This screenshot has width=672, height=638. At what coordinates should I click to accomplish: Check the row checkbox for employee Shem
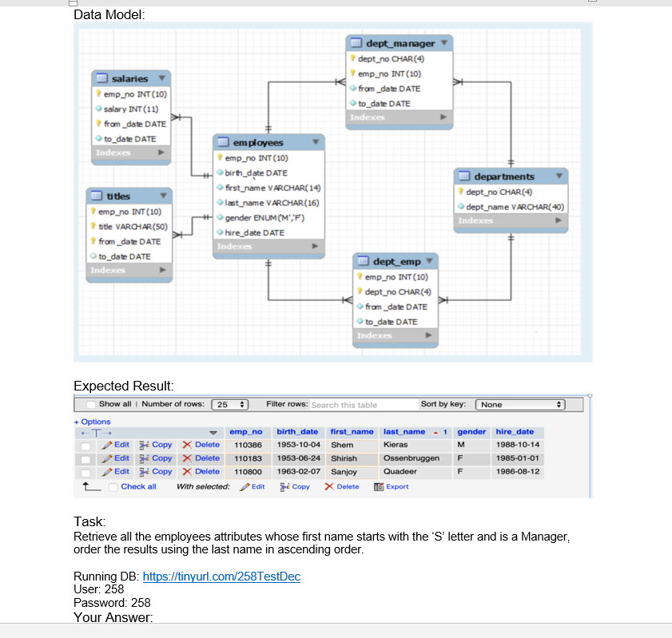(x=85, y=446)
